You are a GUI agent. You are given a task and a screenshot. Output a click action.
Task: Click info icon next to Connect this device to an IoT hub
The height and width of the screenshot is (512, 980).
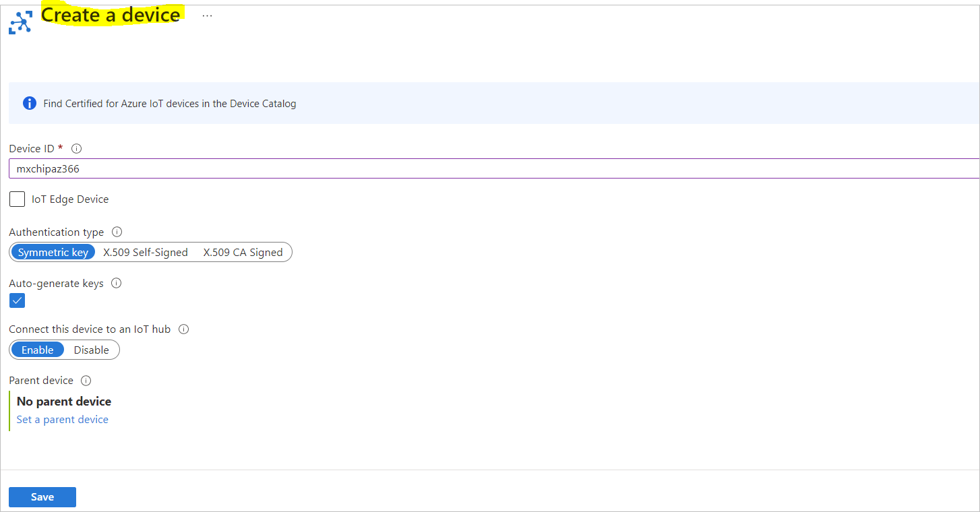pyautogui.click(x=183, y=329)
